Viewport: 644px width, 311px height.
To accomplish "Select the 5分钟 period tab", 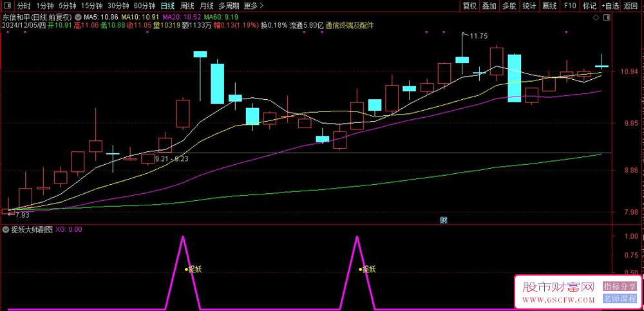I will pos(68,6).
